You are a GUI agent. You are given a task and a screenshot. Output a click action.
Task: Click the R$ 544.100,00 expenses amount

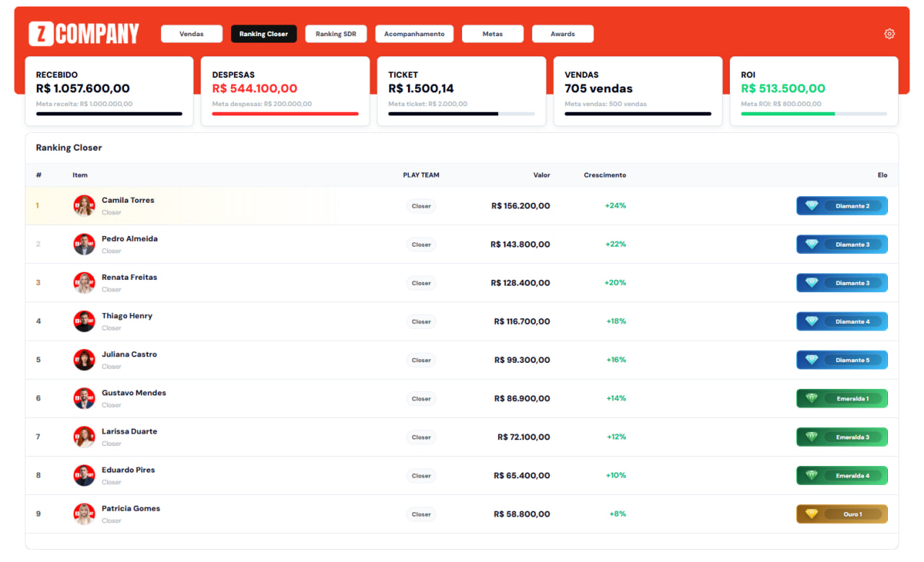click(x=255, y=89)
